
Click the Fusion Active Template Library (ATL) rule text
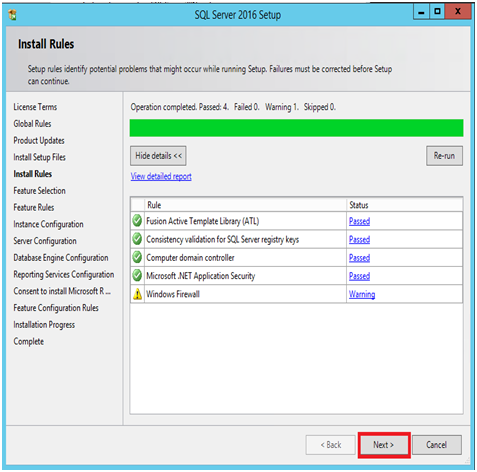(x=203, y=221)
